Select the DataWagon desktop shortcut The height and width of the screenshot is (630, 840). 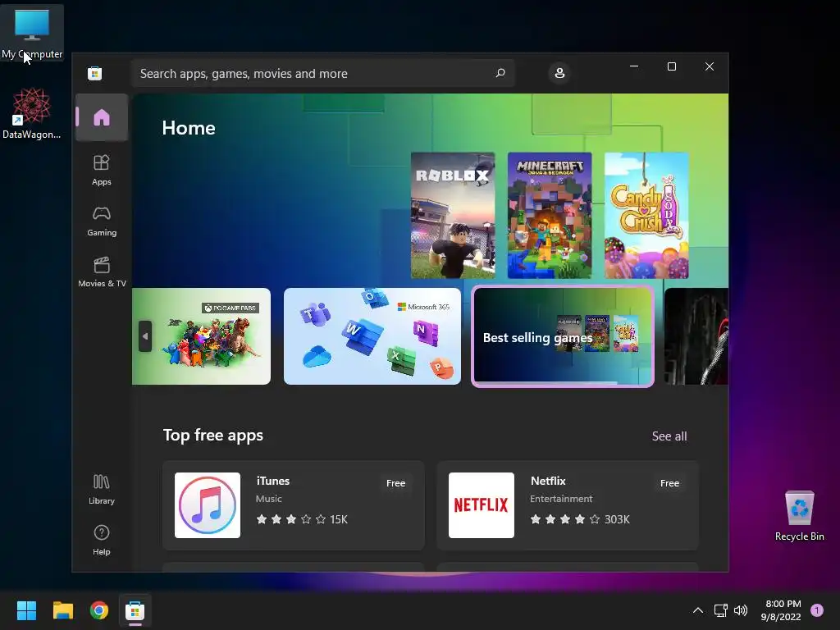point(32,113)
